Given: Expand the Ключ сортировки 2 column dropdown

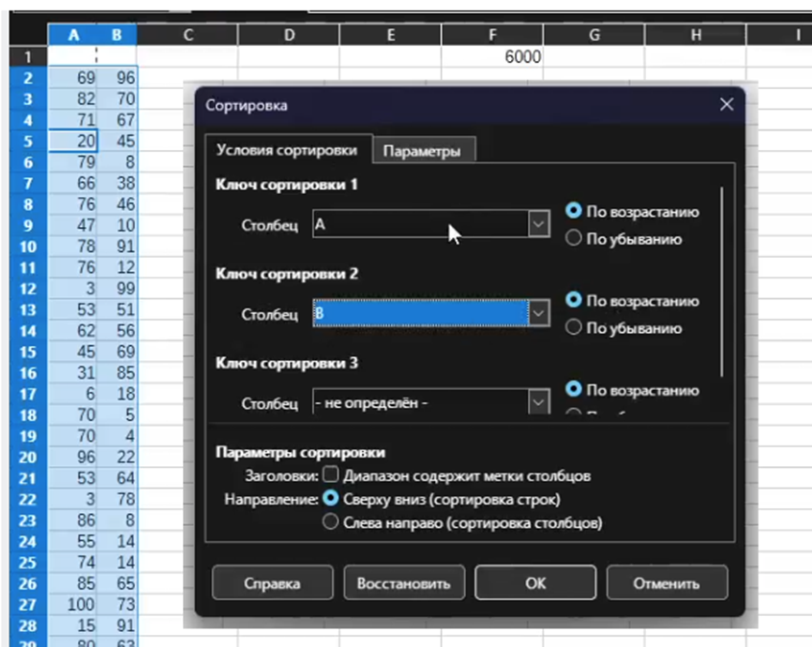Looking at the screenshot, I should pyautogui.click(x=537, y=313).
